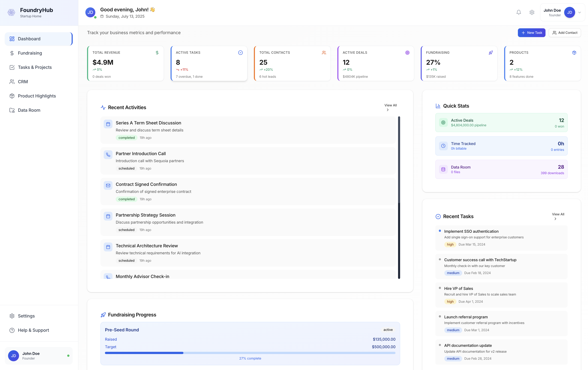
Task: Click the Add Contact button
Action: coord(565,32)
